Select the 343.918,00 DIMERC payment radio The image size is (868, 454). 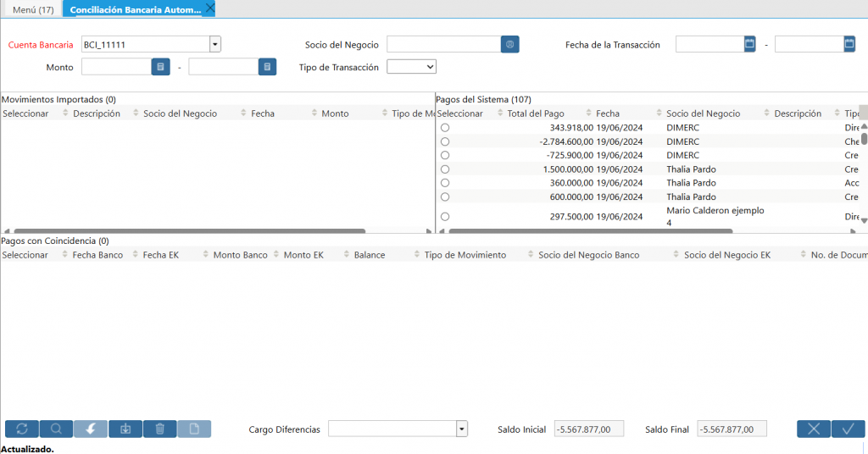445,128
